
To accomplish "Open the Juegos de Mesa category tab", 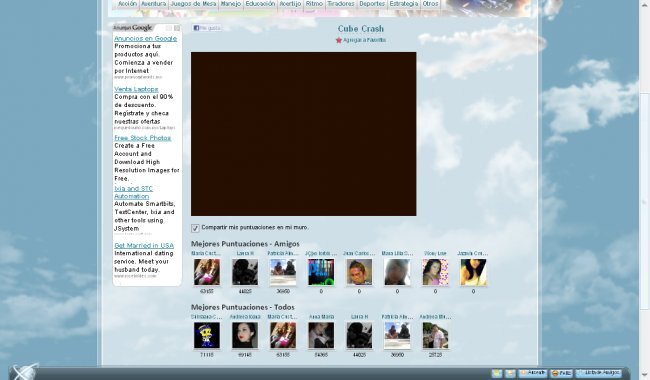I will [193, 4].
